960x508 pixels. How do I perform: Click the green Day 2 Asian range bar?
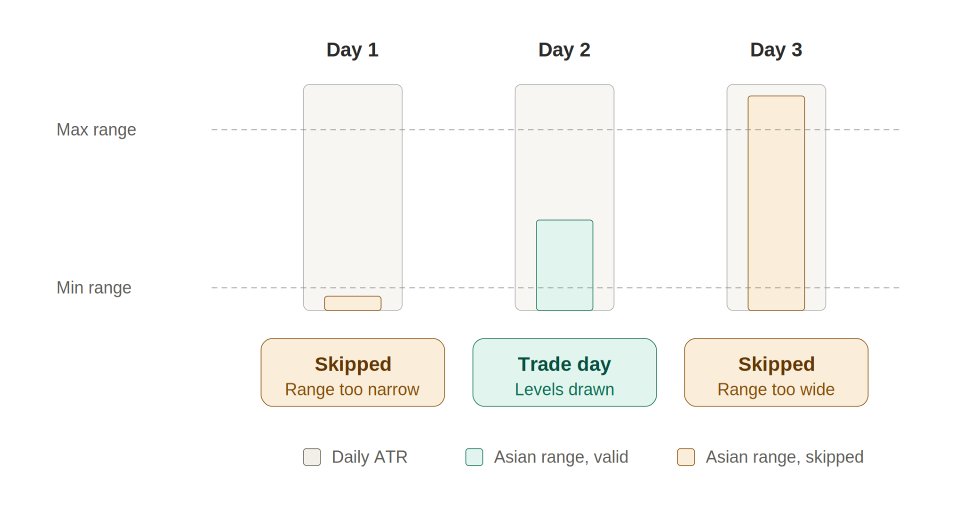point(564,265)
